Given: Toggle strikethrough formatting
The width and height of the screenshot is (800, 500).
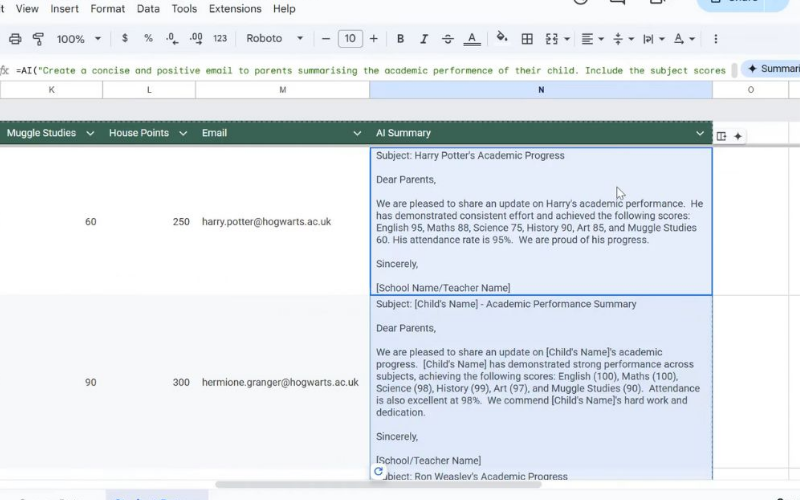Looking at the screenshot, I should point(447,39).
